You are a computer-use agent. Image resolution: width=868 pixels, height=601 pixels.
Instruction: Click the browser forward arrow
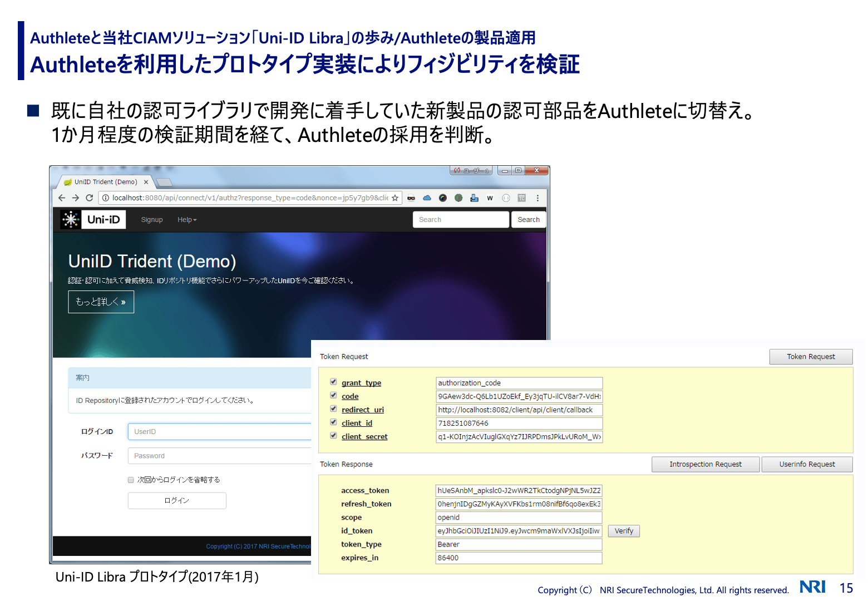point(76,198)
